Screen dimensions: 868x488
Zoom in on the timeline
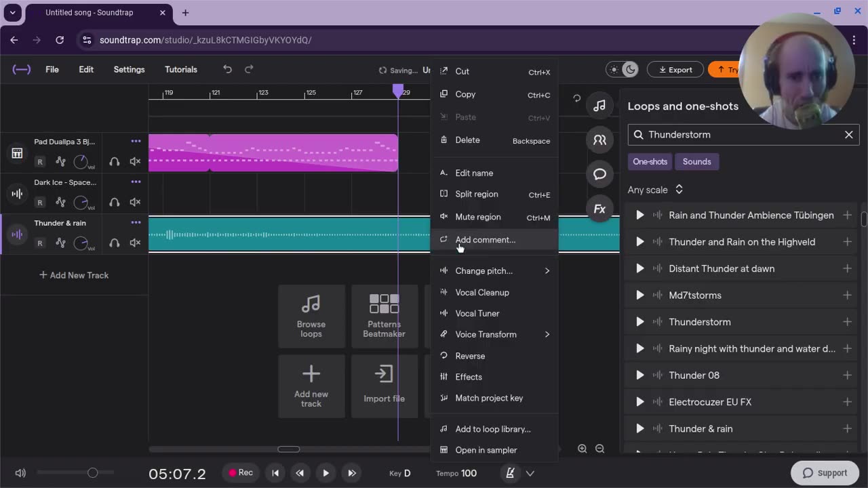[583, 449]
